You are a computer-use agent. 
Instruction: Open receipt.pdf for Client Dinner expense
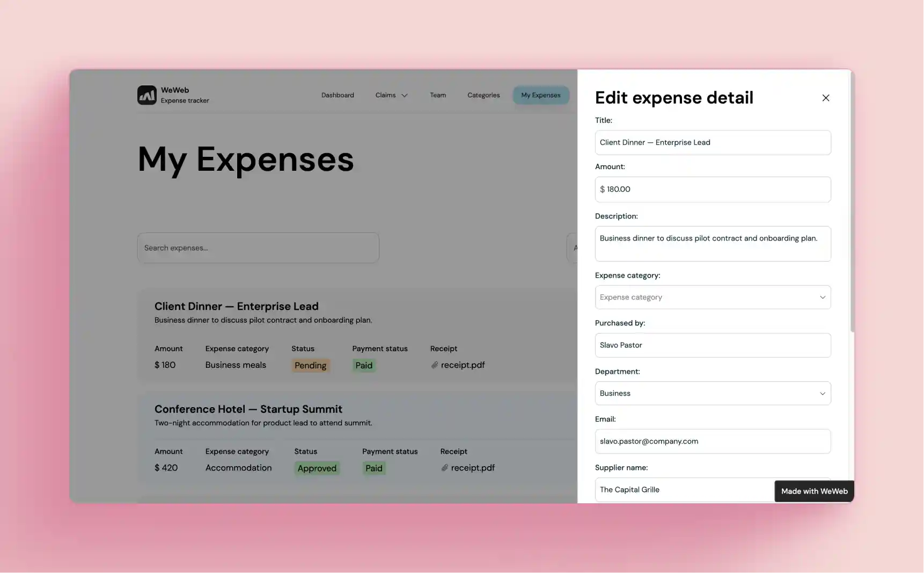coord(463,365)
